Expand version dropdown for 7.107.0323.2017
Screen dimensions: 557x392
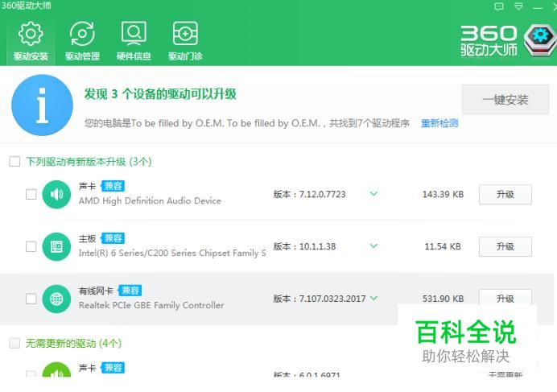click(x=373, y=298)
